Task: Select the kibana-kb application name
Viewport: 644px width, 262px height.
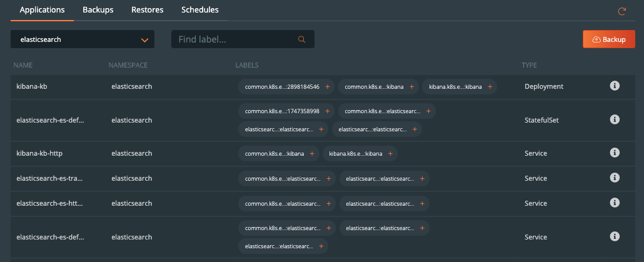Action: pyautogui.click(x=32, y=86)
